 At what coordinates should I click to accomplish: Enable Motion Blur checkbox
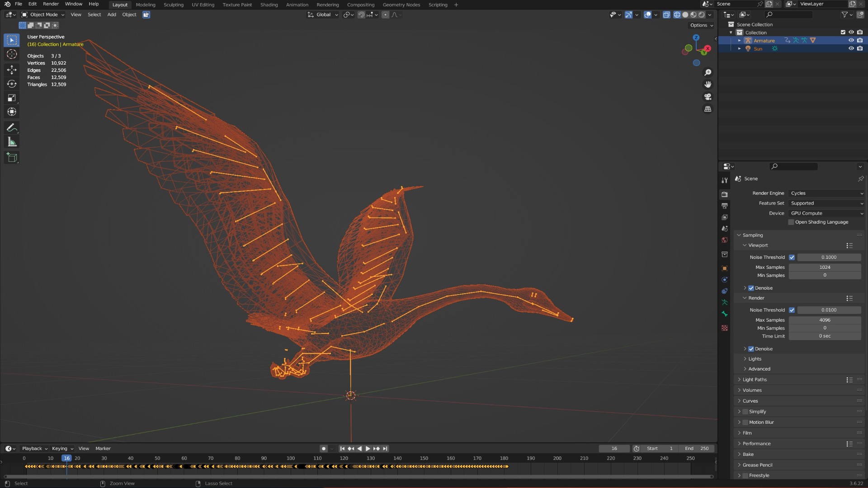745,422
